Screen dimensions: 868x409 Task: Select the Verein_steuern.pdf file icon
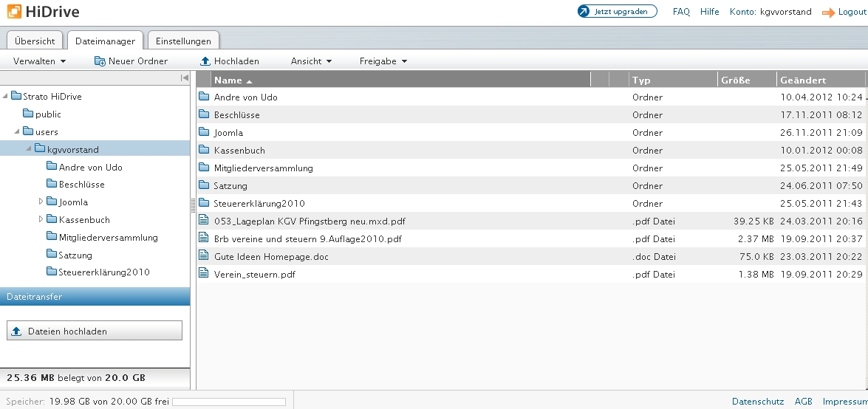coord(205,274)
